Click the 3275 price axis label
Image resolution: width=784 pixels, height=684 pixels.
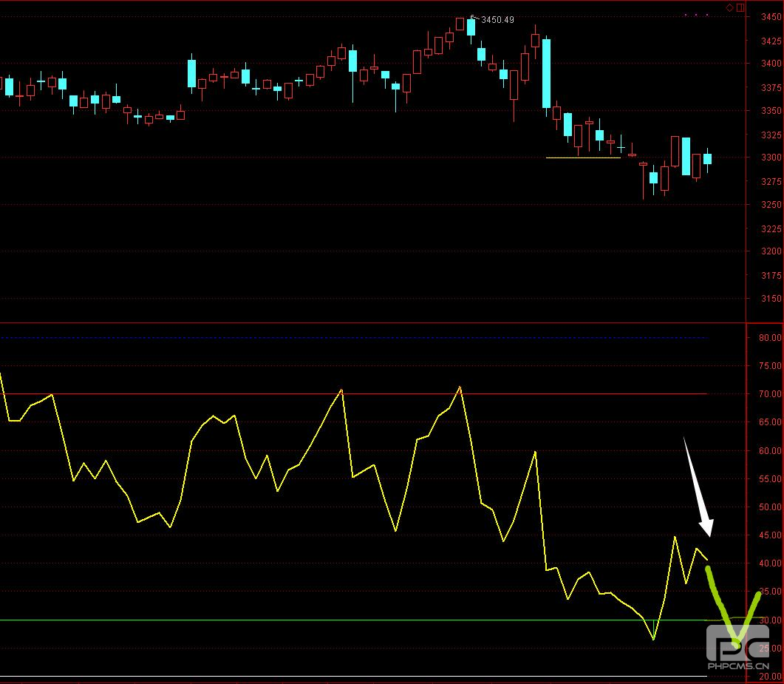click(771, 182)
